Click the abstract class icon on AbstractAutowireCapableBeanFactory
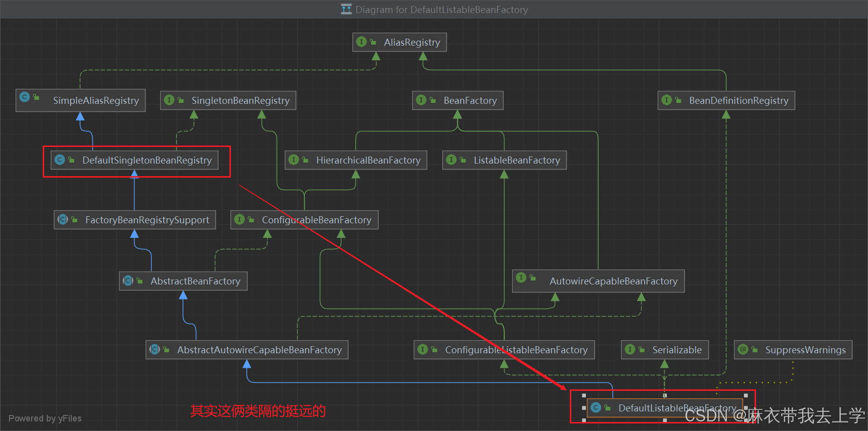Viewport: 868px width, 431px height. pos(155,349)
